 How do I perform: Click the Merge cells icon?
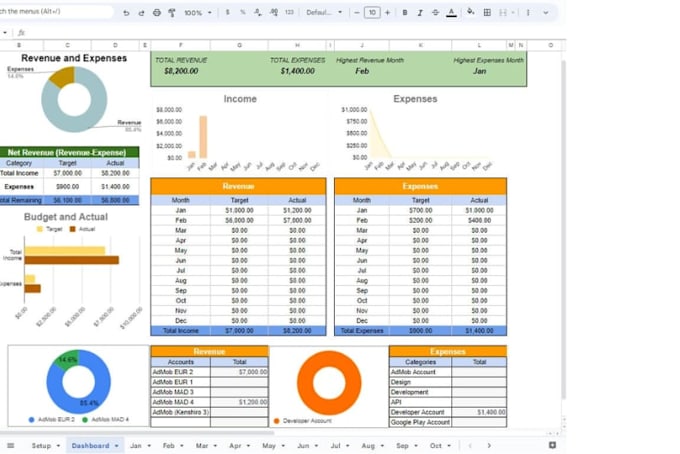[x=503, y=13]
